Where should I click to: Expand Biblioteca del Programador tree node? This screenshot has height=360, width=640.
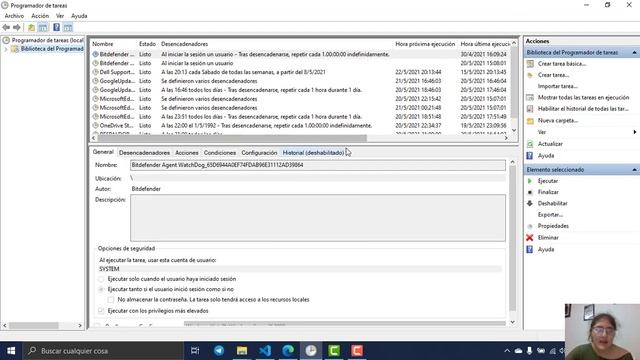[x=6, y=49]
